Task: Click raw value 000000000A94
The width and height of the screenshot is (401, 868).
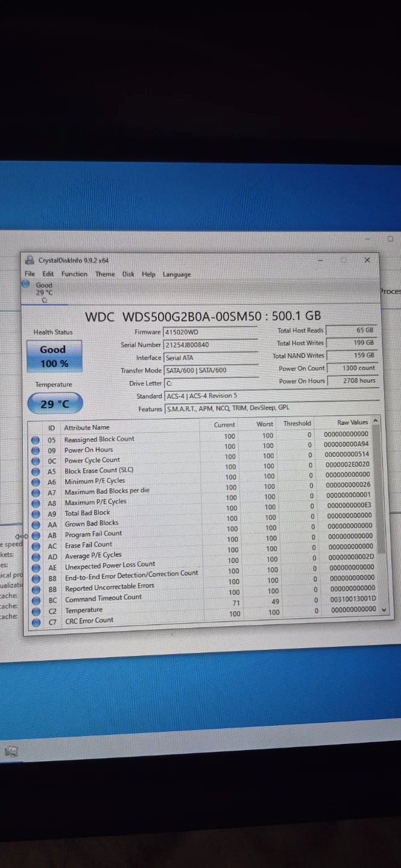Action: click(x=346, y=444)
